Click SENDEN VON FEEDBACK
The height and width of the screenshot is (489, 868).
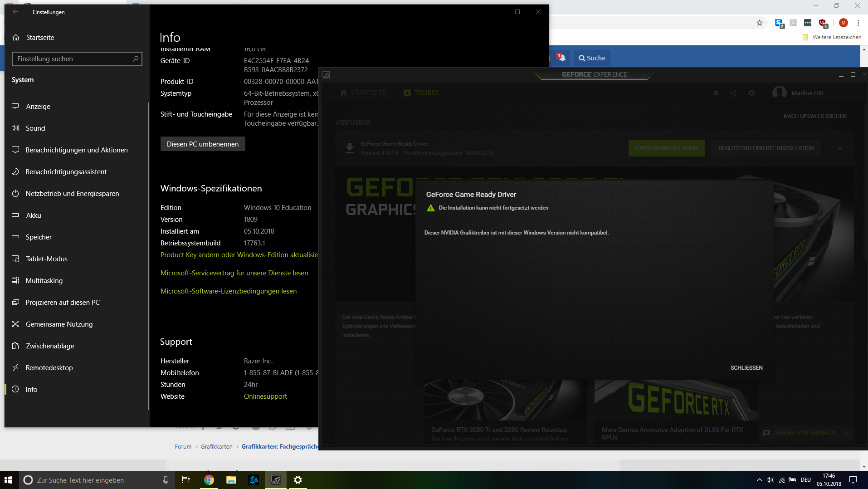pyautogui.click(x=800, y=433)
